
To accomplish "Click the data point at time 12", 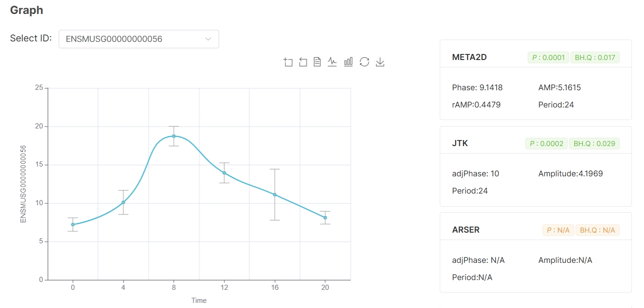I will click(224, 173).
